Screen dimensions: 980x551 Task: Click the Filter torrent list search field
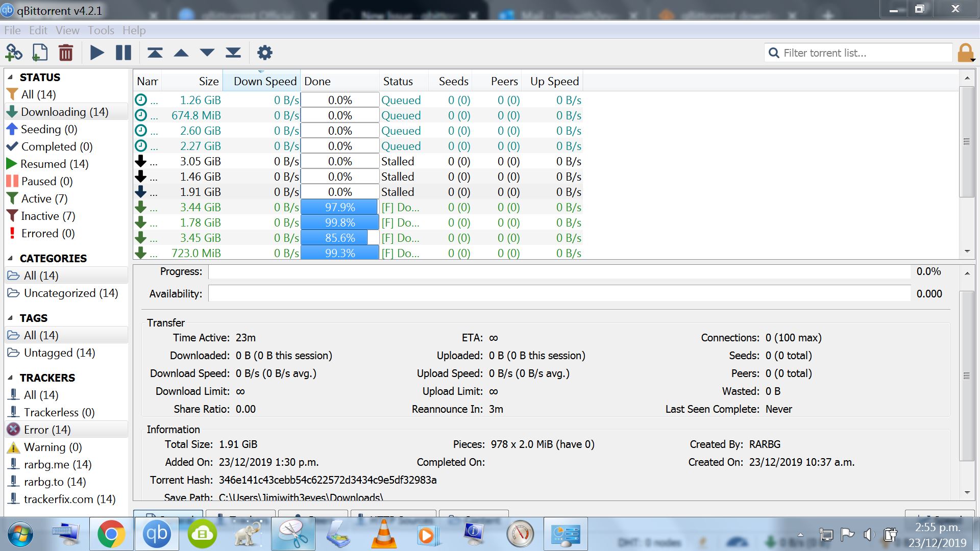point(859,53)
